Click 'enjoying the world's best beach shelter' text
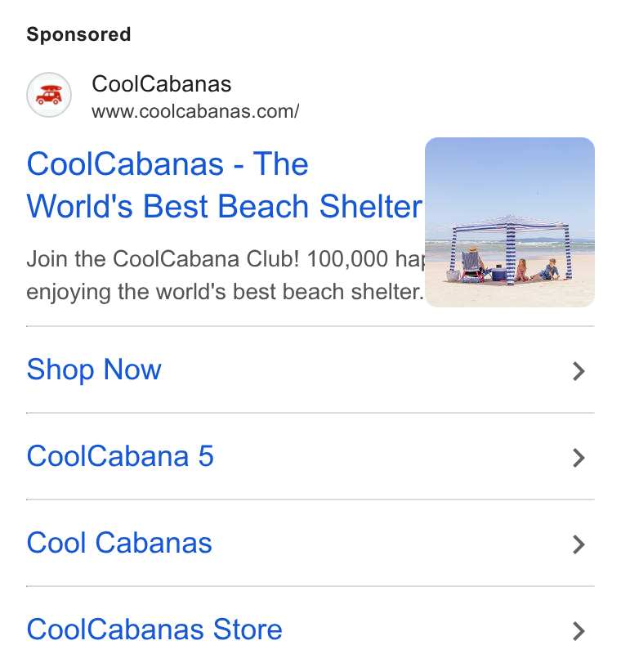621x672 pixels. click(225, 293)
